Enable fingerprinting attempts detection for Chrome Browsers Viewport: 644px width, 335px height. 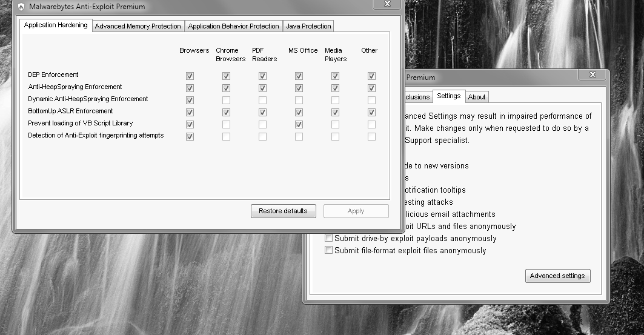click(227, 137)
